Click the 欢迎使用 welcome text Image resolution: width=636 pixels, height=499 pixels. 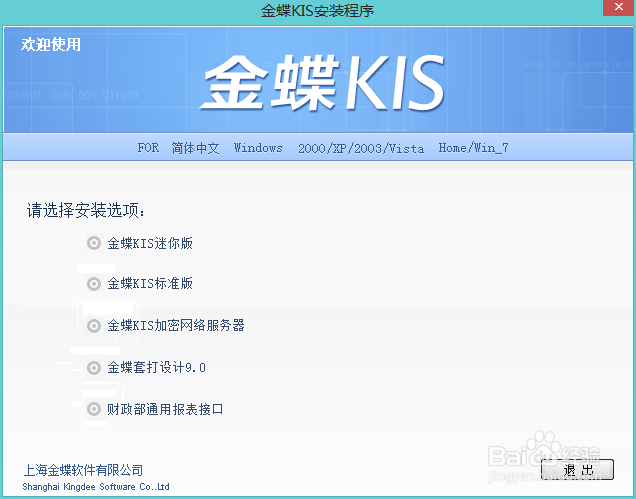click(51, 45)
